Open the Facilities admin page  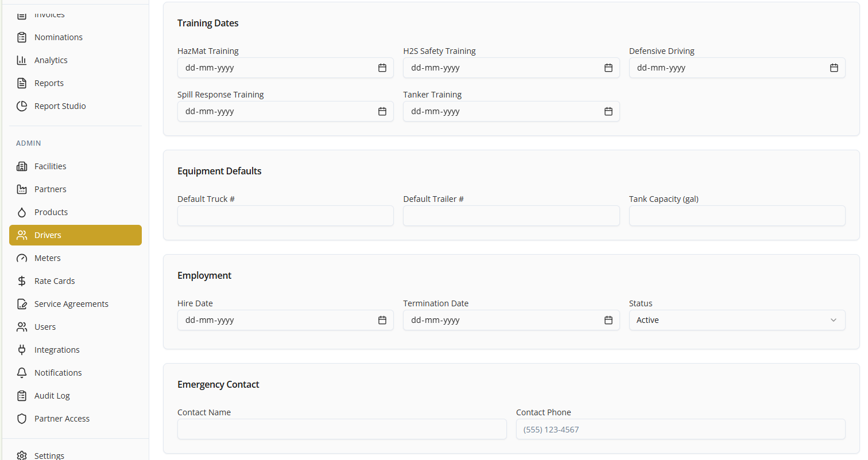click(75, 166)
